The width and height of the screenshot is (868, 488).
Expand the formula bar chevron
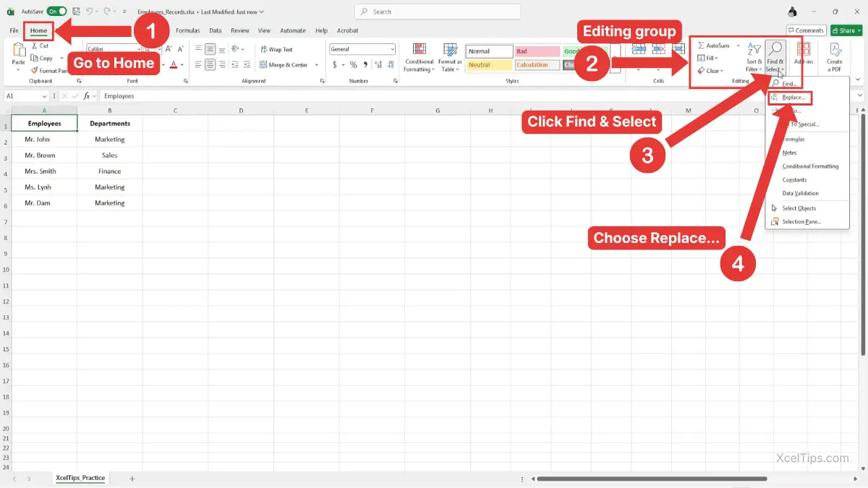point(860,95)
